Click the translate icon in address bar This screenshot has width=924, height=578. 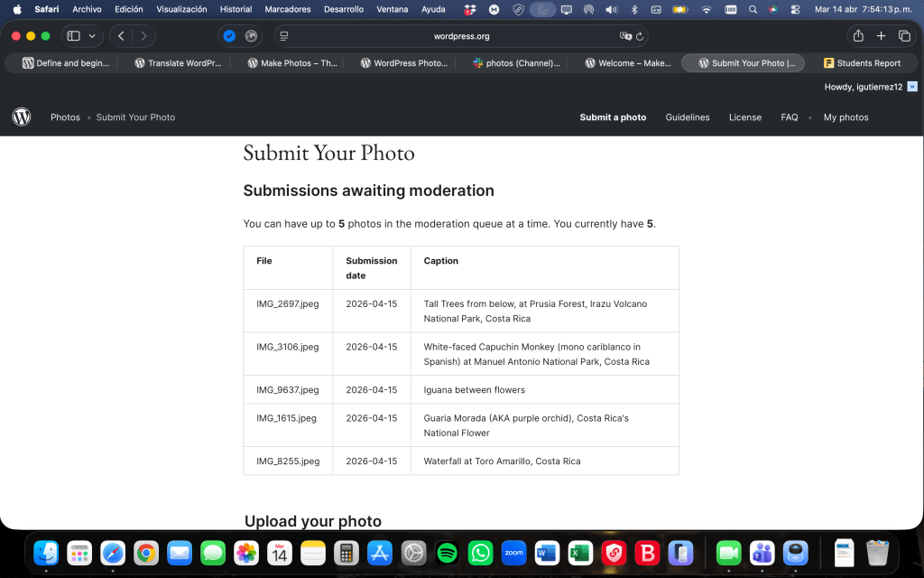625,36
